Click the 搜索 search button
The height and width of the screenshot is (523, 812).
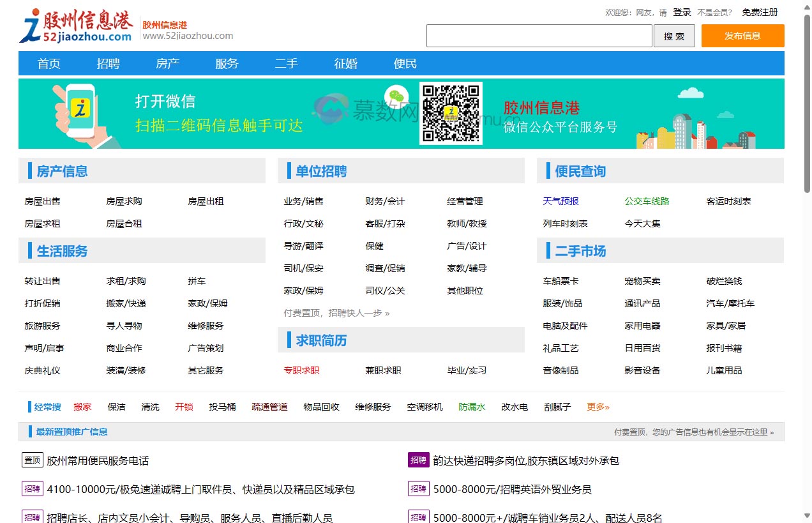[674, 36]
